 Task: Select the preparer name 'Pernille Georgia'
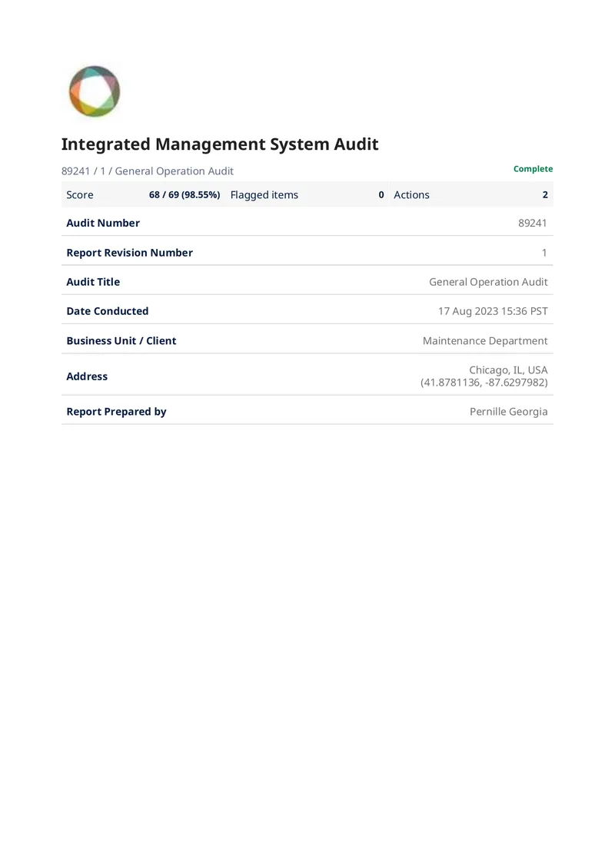click(x=509, y=412)
